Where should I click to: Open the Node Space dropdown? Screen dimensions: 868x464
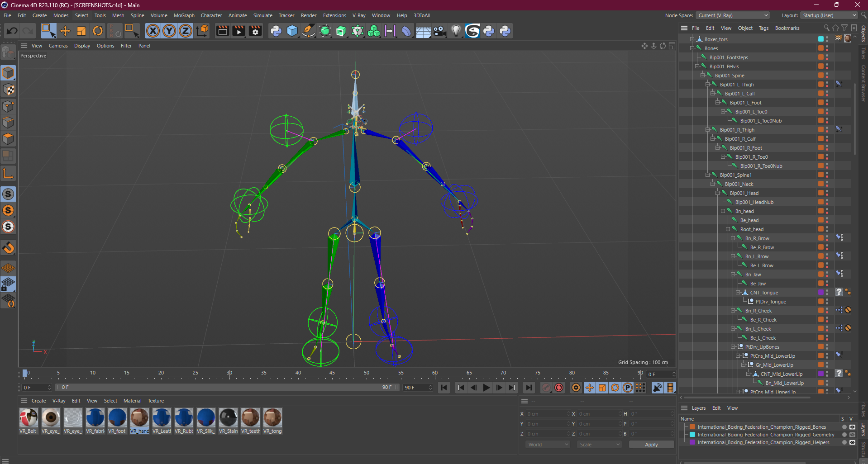[732, 15]
